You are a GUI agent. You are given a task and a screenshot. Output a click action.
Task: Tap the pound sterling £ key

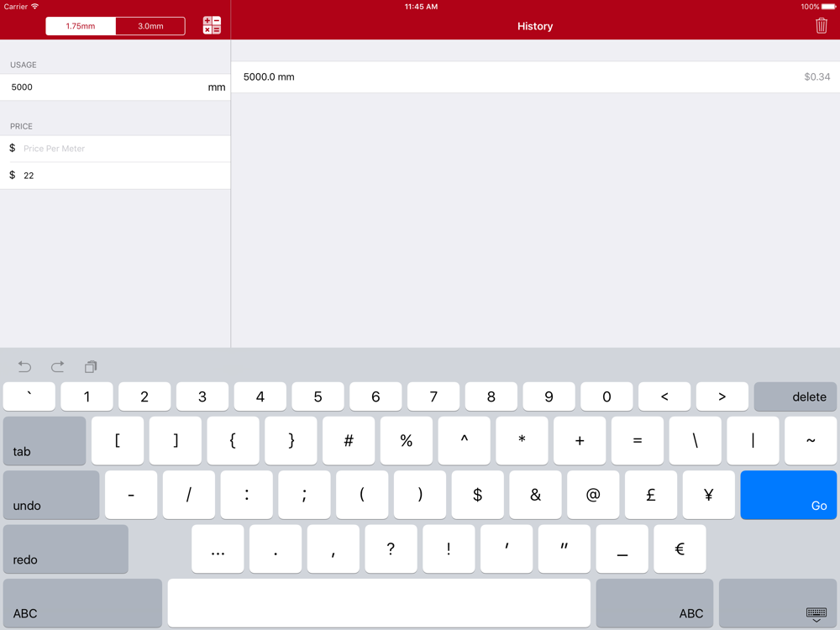(651, 495)
